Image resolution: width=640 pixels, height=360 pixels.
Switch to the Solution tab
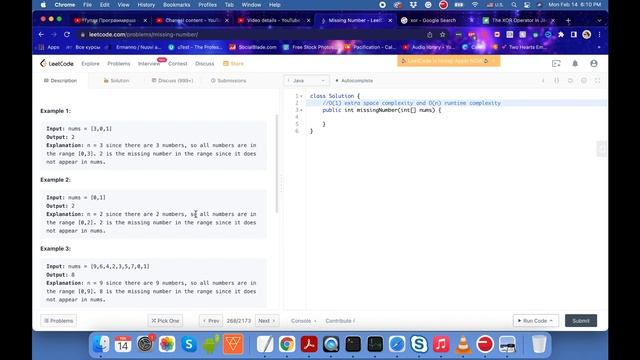116,80
